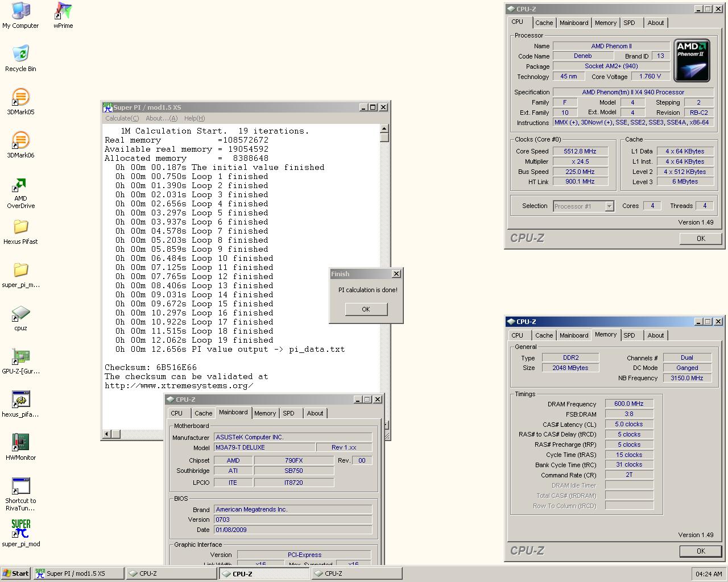
Task: Launch the HWMonitor desktop icon
Action: pyautogui.click(x=20, y=447)
